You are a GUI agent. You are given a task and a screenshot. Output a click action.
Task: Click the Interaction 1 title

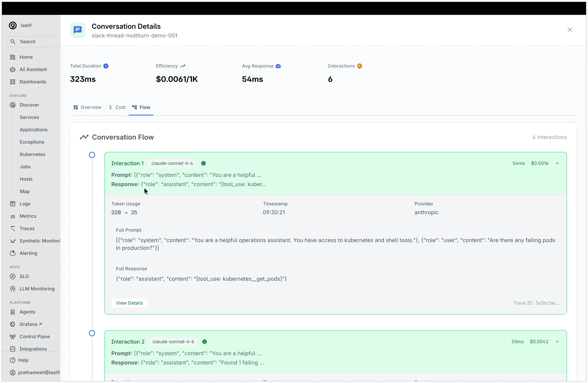127,163
